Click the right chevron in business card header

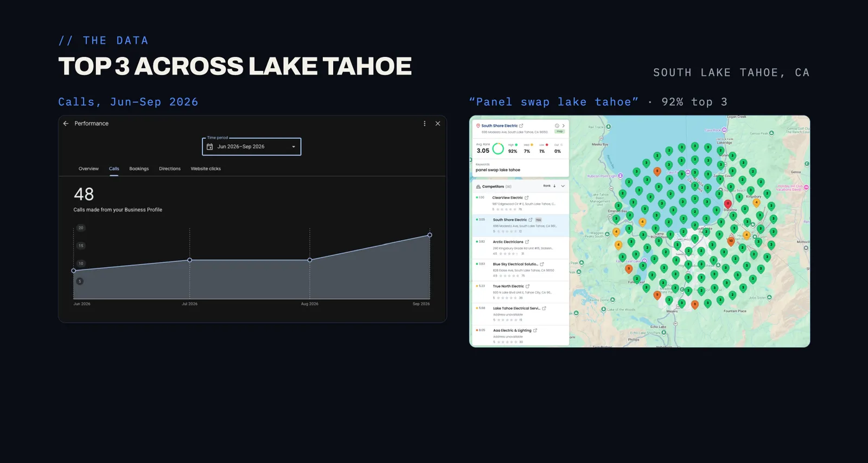[563, 126]
